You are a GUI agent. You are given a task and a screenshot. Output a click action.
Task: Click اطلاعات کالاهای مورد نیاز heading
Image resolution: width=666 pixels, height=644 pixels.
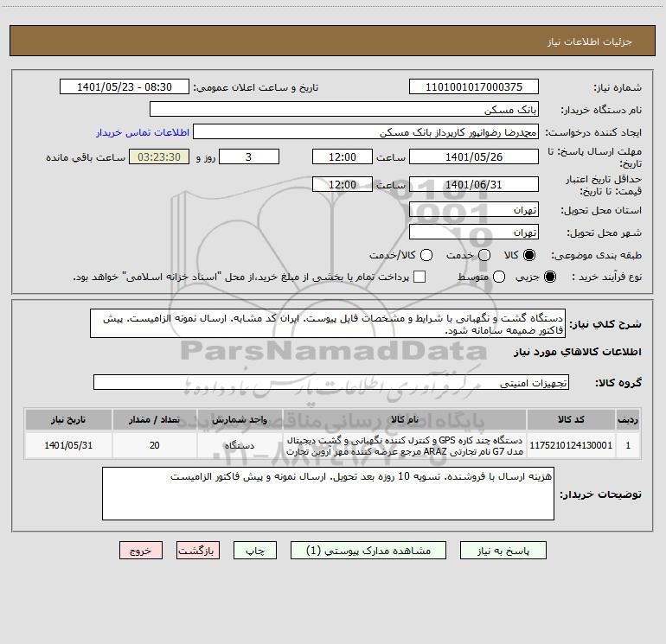[x=578, y=352]
